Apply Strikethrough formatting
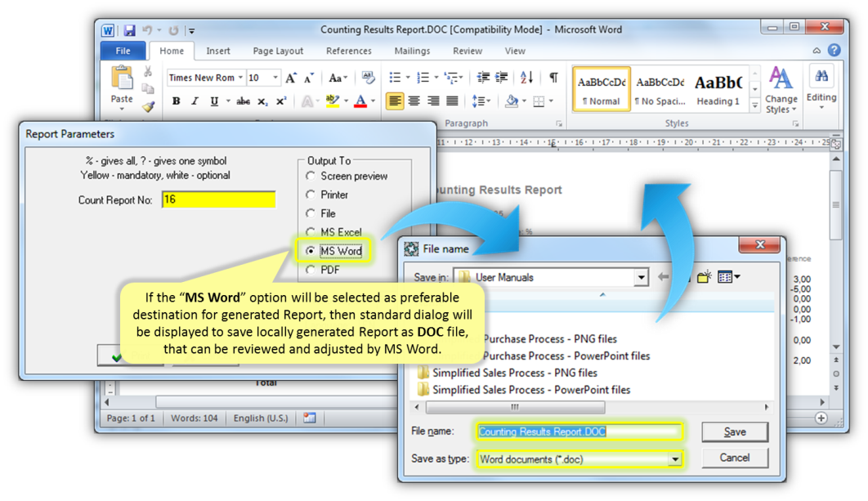 243,101
